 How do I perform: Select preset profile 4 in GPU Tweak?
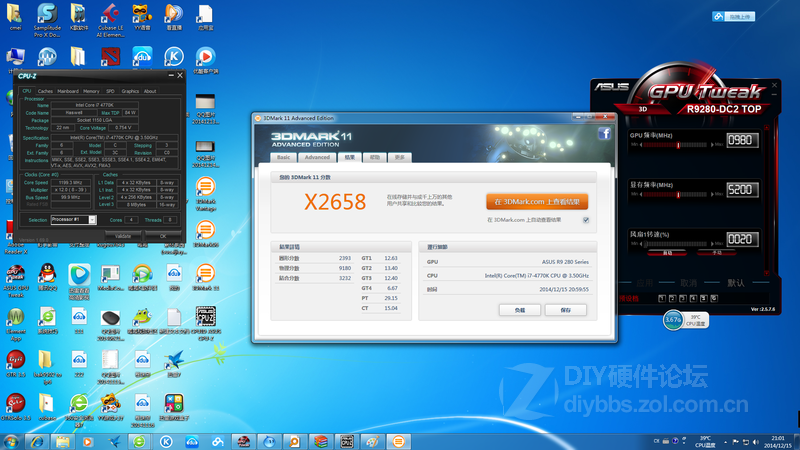pos(693,298)
